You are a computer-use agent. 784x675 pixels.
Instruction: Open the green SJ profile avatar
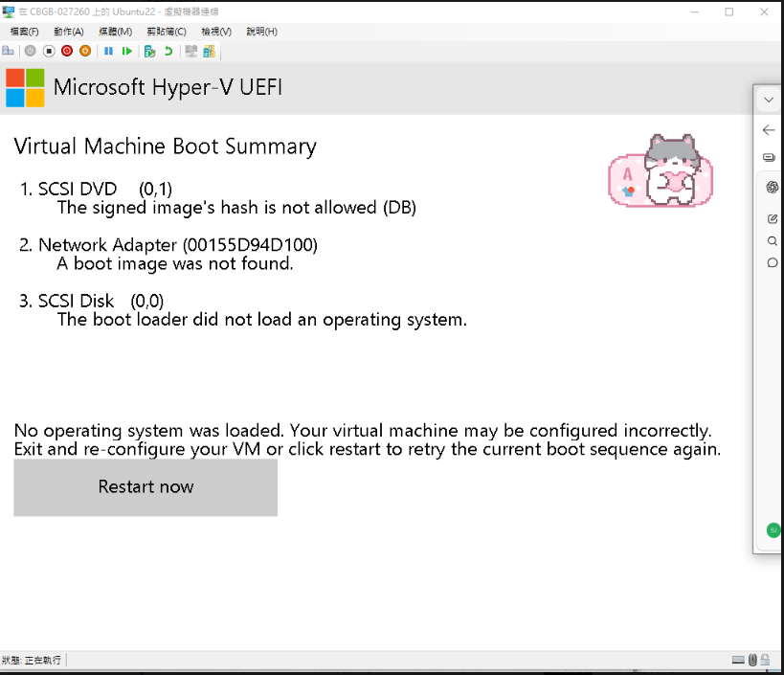(773, 530)
